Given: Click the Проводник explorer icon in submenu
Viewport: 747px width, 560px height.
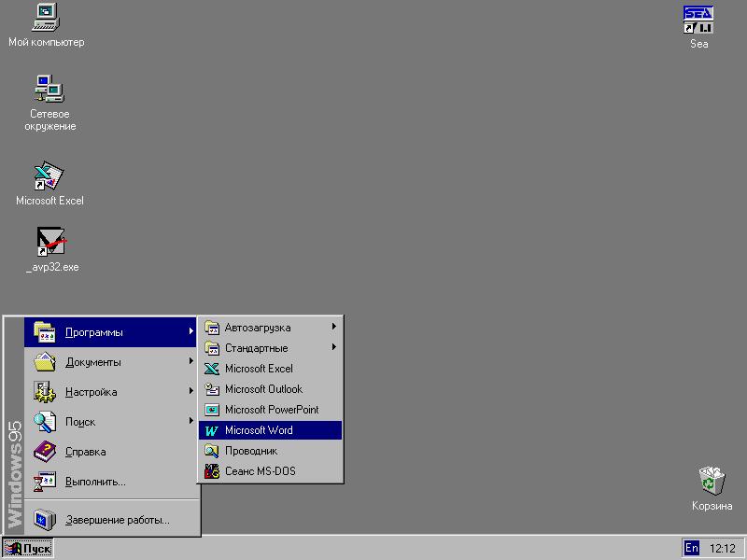Looking at the screenshot, I should [212, 451].
